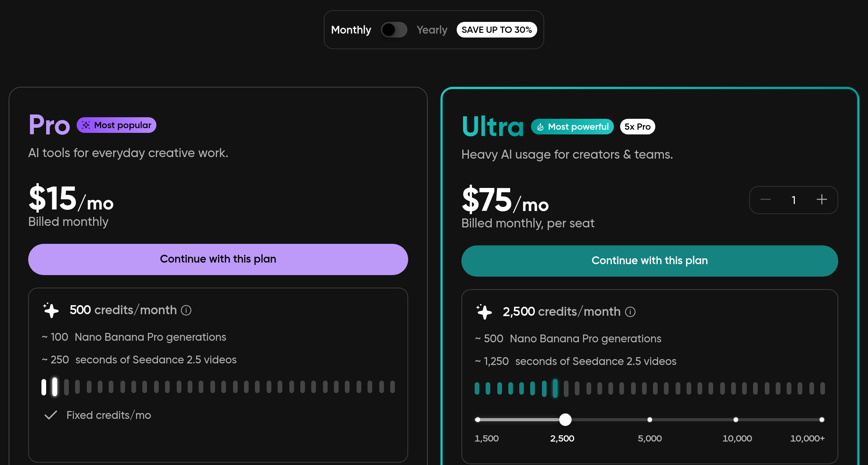Continue with the Pro plan
Viewport: 868px width, 465px height.
pos(218,259)
